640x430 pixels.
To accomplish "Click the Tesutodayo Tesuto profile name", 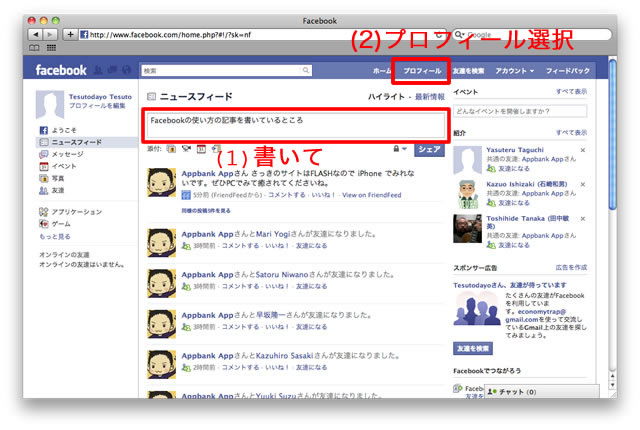I will tap(100, 97).
